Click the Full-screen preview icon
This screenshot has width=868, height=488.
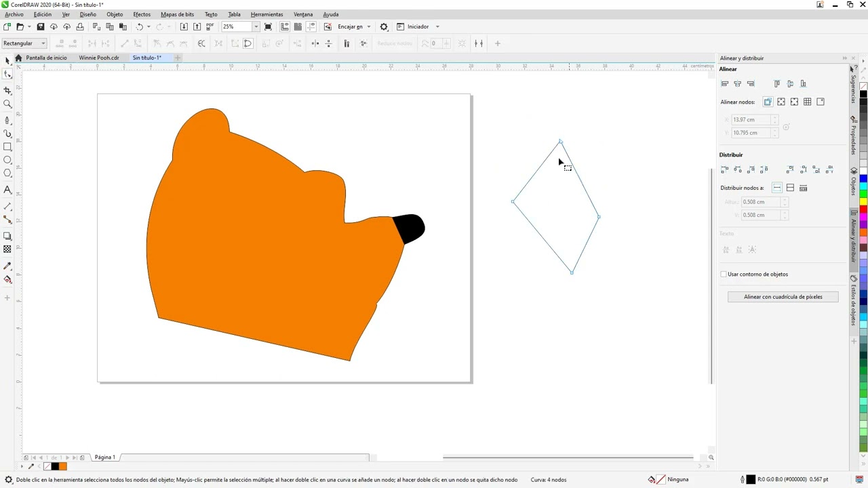point(269,26)
